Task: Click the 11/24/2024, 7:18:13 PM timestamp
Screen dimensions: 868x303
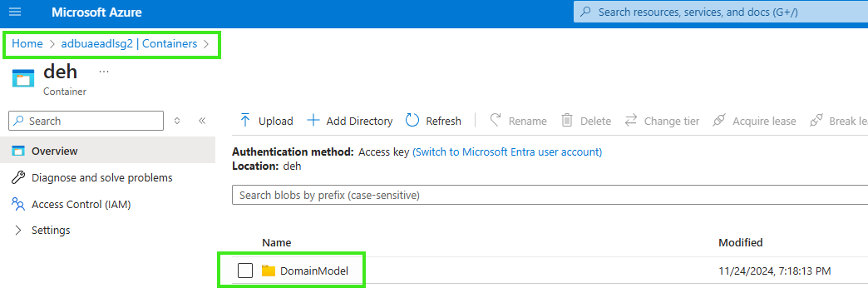Action: point(774,271)
